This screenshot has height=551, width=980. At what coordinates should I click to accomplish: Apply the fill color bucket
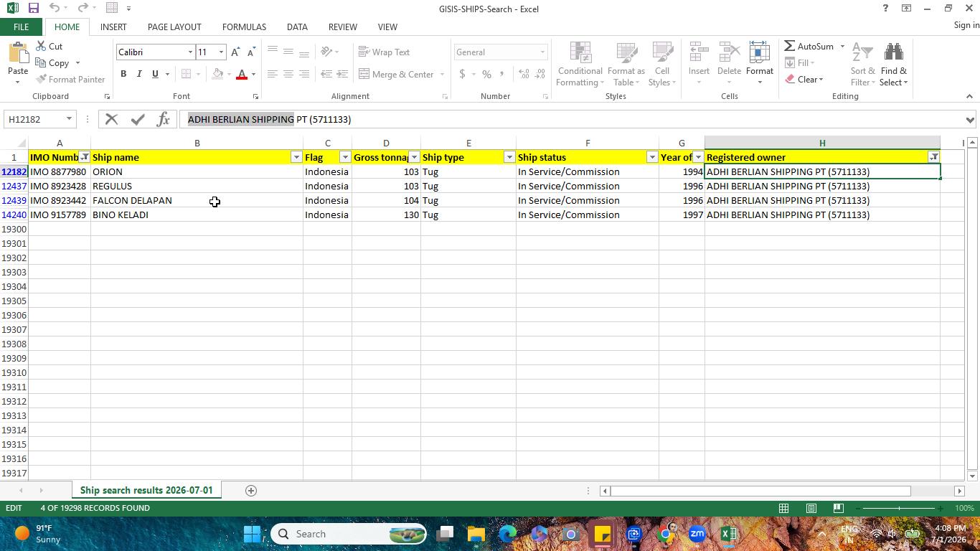click(x=218, y=74)
